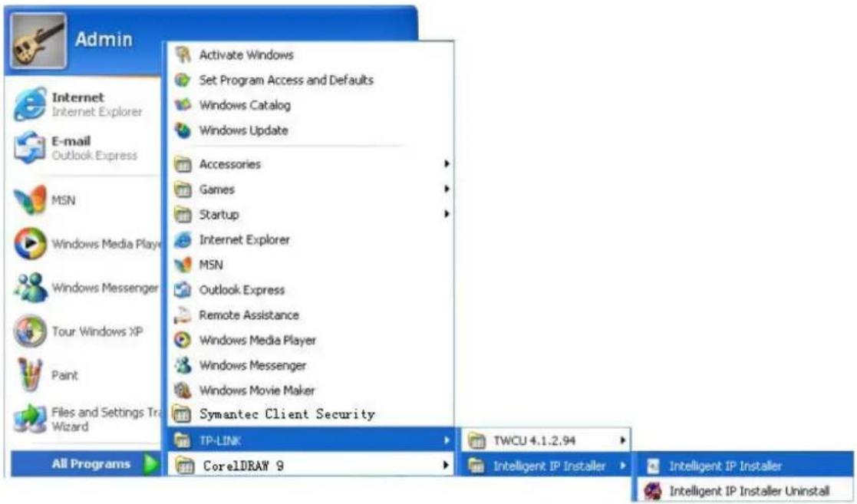
Task: Click the Tour Windows XP icon
Action: [x=30, y=331]
